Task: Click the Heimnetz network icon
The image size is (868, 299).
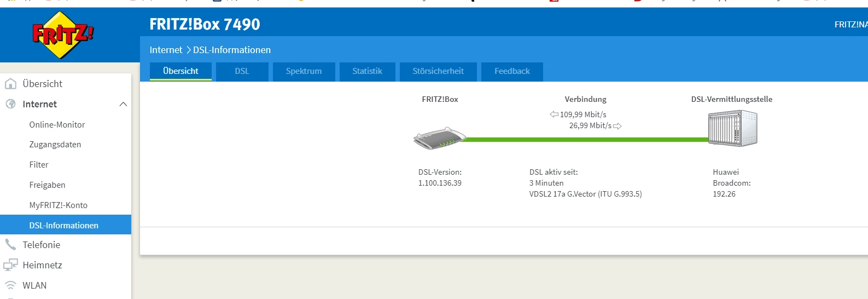Action: pyautogui.click(x=10, y=265)
